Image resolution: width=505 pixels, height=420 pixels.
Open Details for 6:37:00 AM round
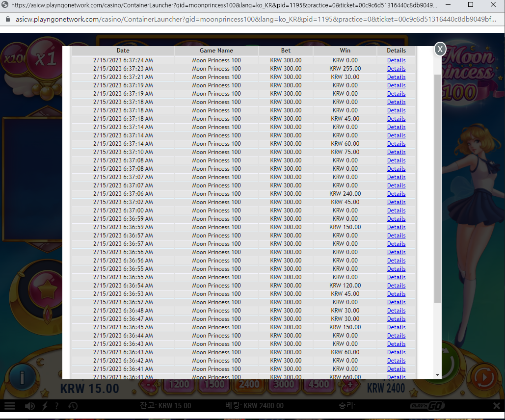click(396, 210)
